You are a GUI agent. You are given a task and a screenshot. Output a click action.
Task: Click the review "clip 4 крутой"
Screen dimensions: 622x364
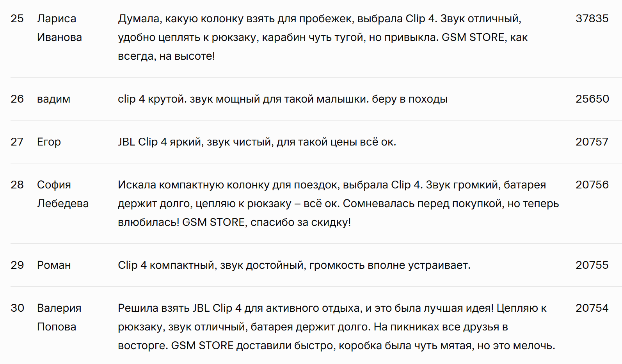283,99
